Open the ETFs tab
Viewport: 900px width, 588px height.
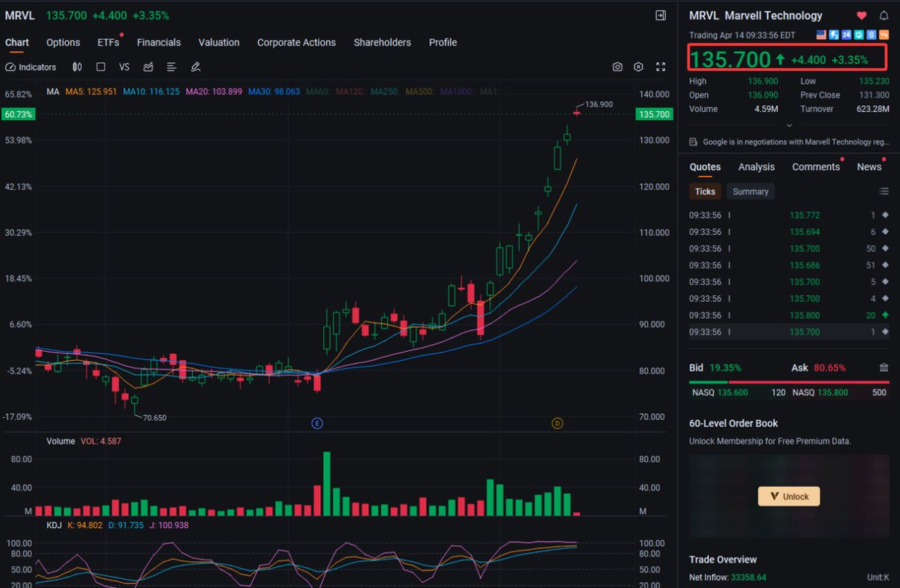coord(109,43)
